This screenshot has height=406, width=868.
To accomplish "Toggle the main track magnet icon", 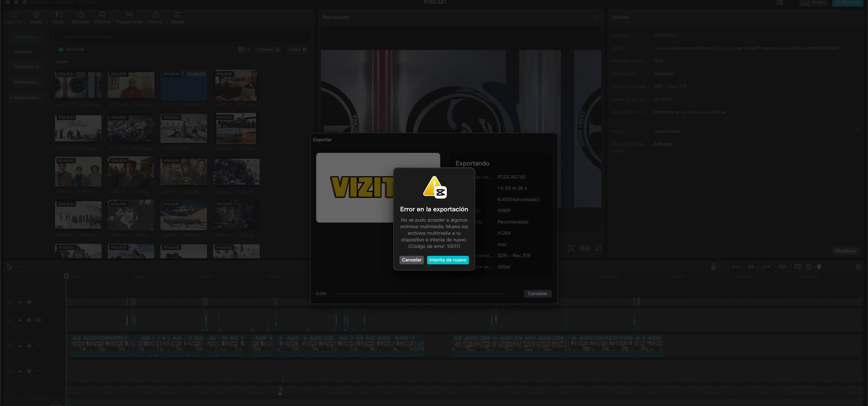I will 735,267.
